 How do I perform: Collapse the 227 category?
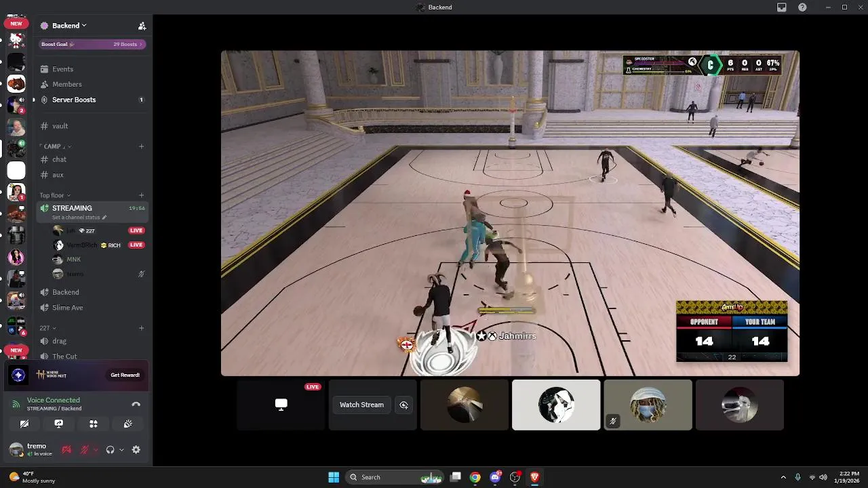point(47,328)
